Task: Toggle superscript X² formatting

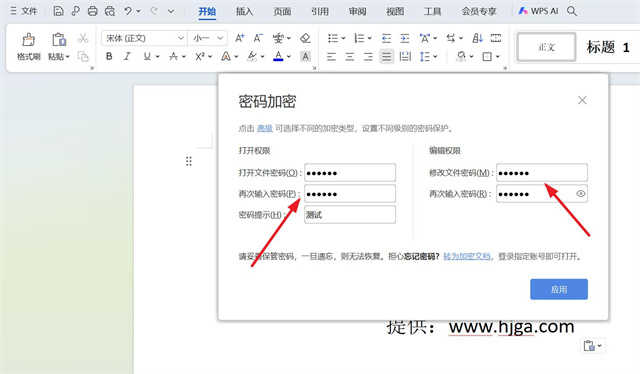Action: [x=200, y=56]
